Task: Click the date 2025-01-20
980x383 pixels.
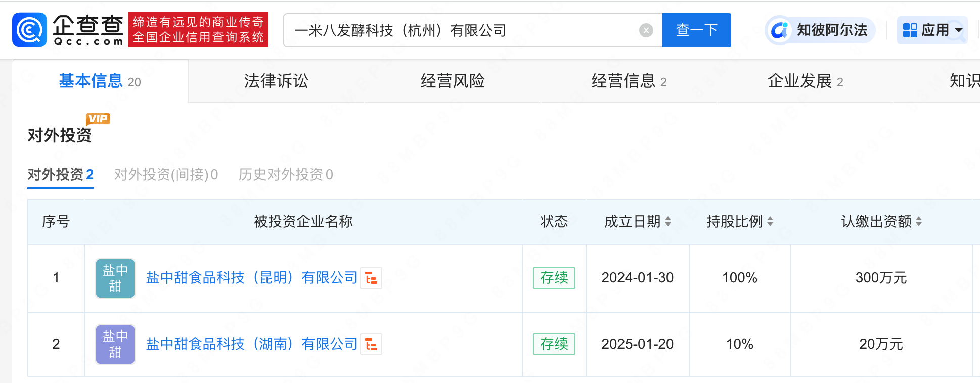Action: tap(637, 344)
